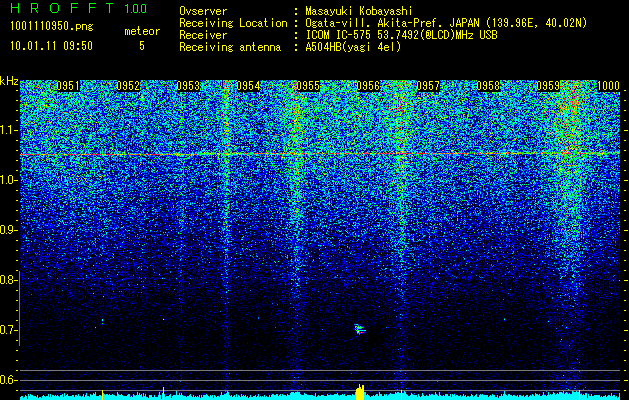Screen dimensions: 629x400
Task: Click the 0952 time marker
Action: coord(128,86)
